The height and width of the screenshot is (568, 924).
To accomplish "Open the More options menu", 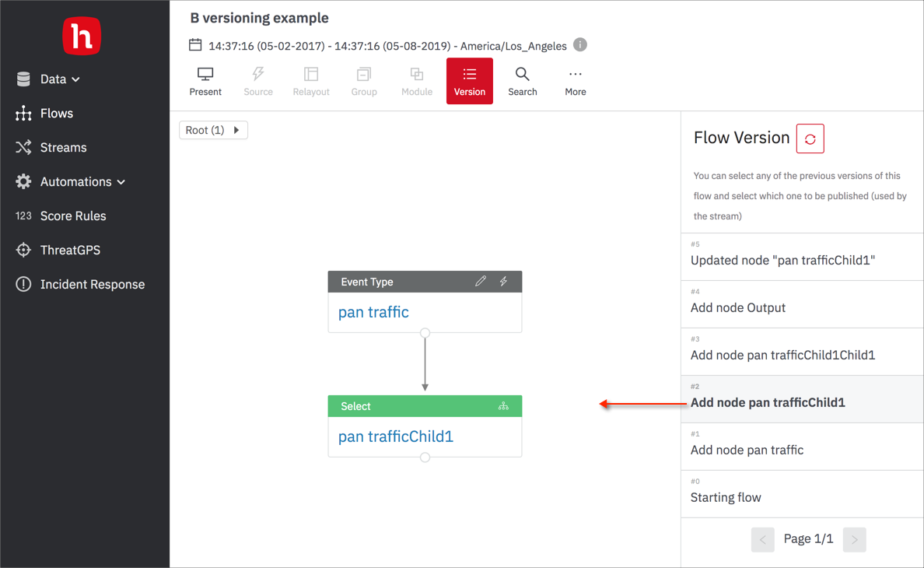I will pyautogui.click(x=575, y=82).
